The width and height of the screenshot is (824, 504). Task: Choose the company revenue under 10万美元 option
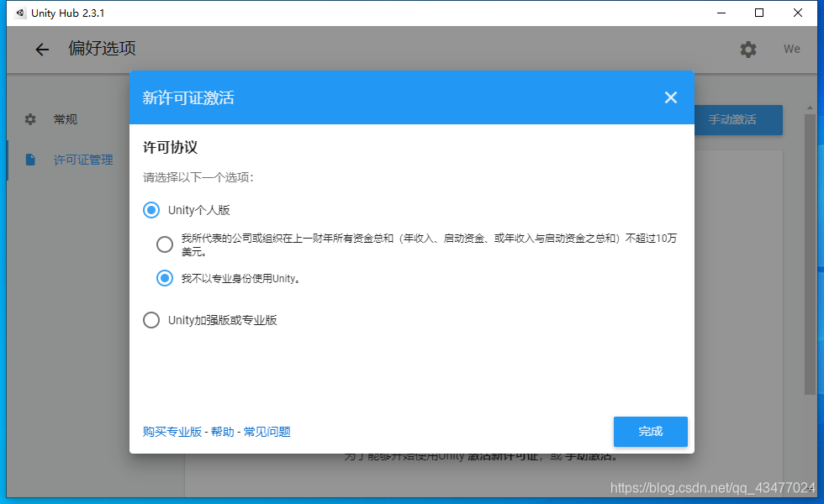[165, 244]
